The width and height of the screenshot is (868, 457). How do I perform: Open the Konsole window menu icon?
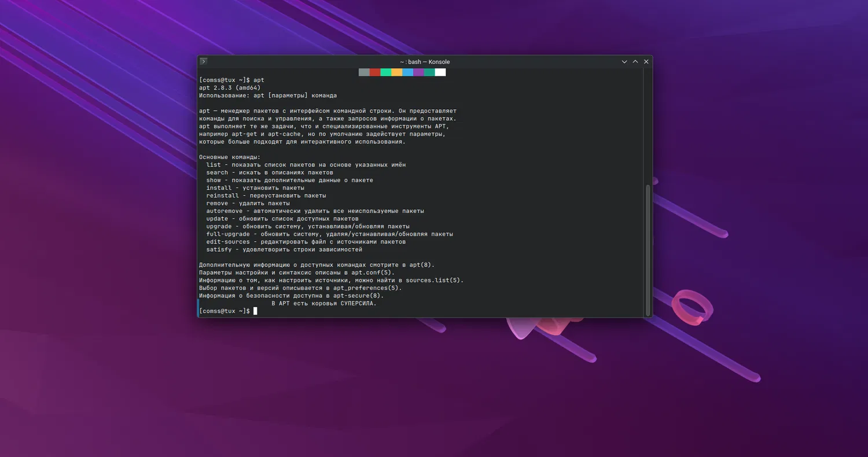(x=203, y=61)
